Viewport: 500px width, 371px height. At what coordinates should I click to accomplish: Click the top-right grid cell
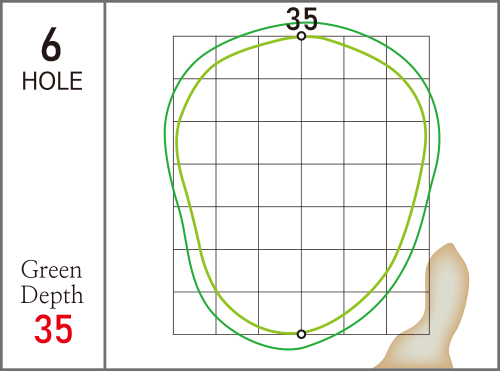point(408,57)
